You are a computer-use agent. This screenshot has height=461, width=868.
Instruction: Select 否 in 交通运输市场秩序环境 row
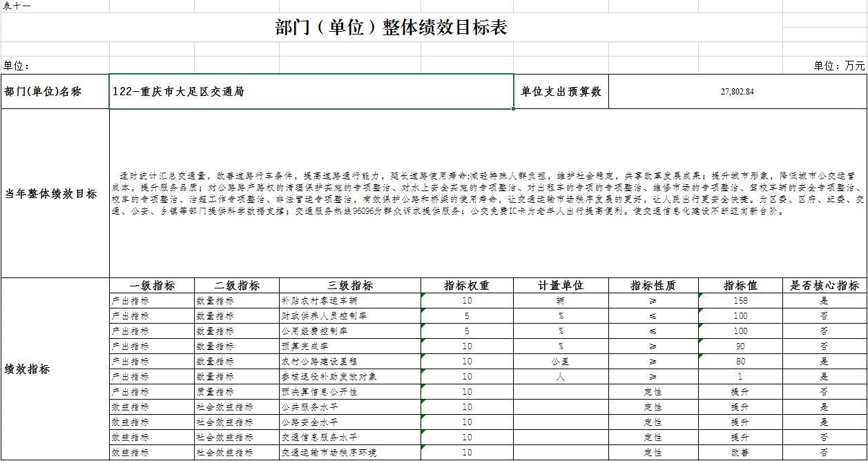click(824, 453)
